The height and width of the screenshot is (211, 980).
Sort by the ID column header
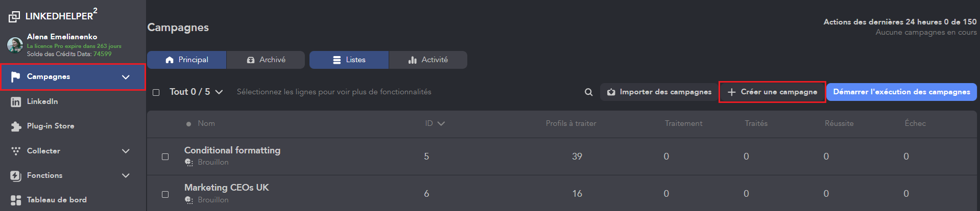point(434,123)
